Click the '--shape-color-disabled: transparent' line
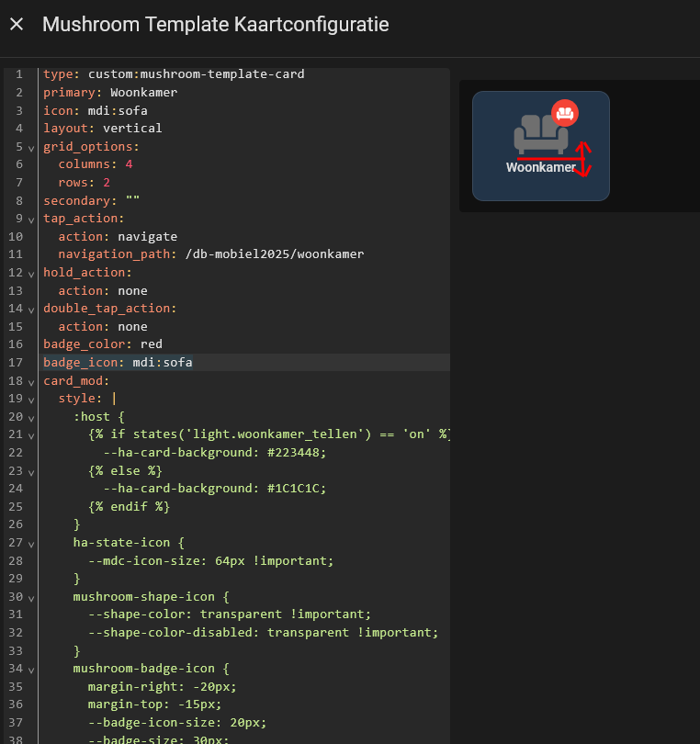 pyautogui.click(x=264, y=632)
